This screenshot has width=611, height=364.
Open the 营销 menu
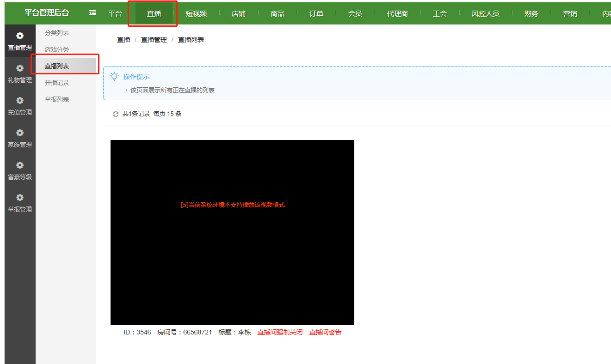570,13
